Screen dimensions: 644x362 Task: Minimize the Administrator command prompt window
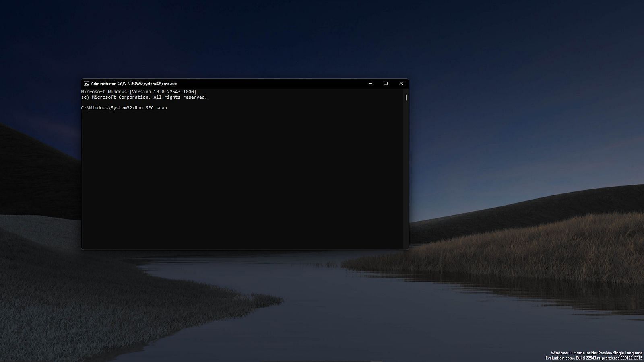tap(370, 84)
